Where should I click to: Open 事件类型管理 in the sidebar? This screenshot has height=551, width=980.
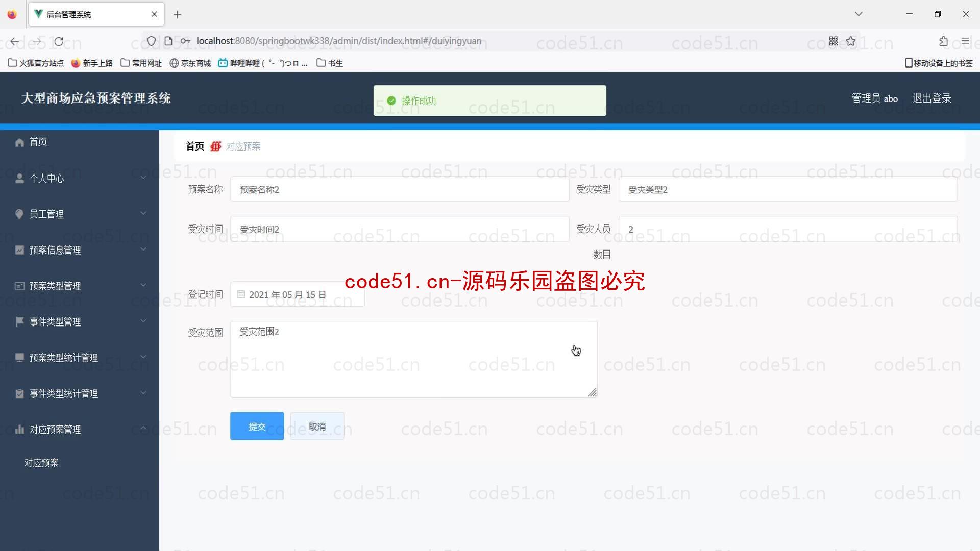click(x=80, y=321)
